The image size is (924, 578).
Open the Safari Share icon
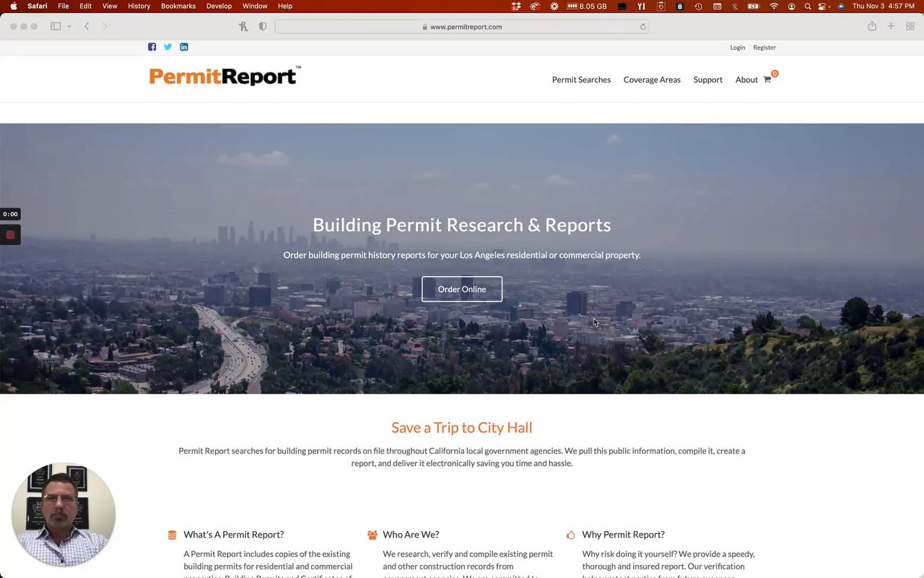pyautogui.click(x=872, y=26)
